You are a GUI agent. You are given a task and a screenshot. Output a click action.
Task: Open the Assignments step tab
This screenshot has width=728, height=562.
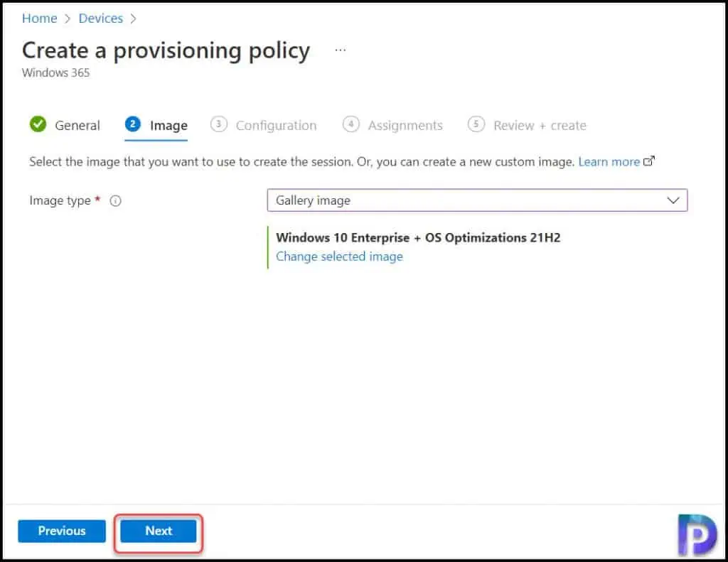point(392,125)
